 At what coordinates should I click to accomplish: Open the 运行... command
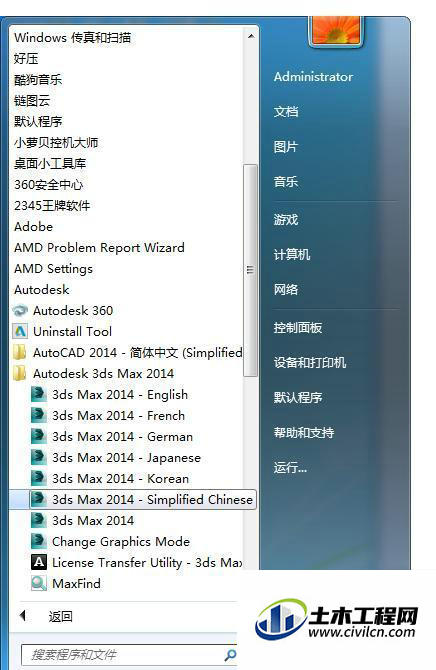pyautogui.click(x=290, y=467)
